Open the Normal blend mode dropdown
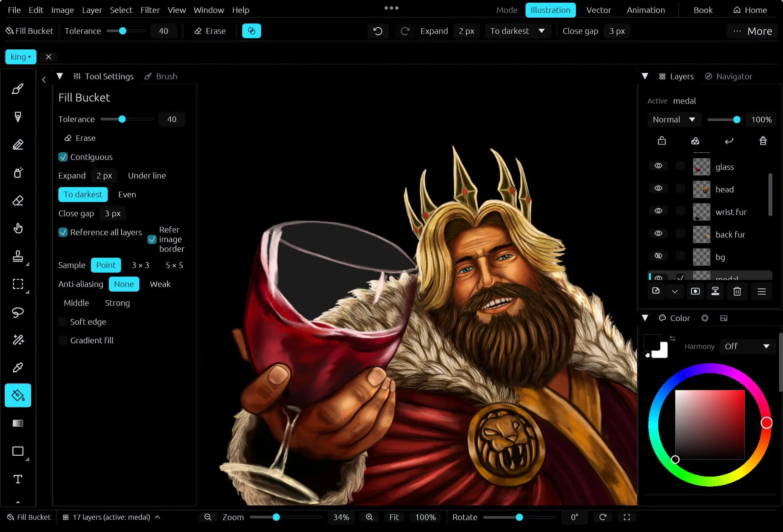783x532 pixels. coord(674,120)
